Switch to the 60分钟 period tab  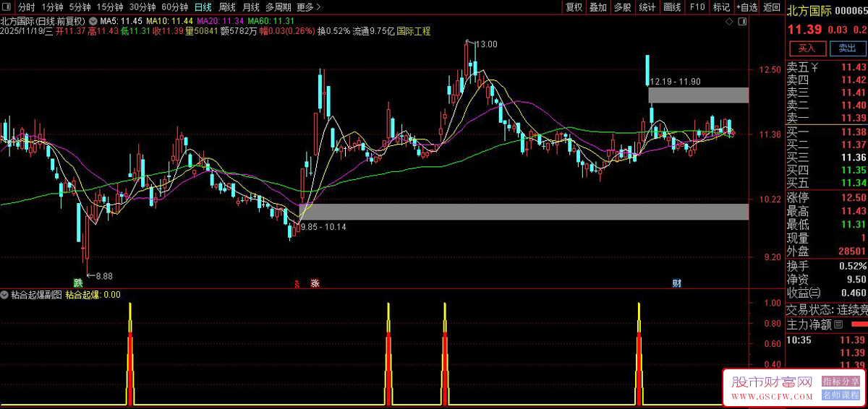[175, 7]
